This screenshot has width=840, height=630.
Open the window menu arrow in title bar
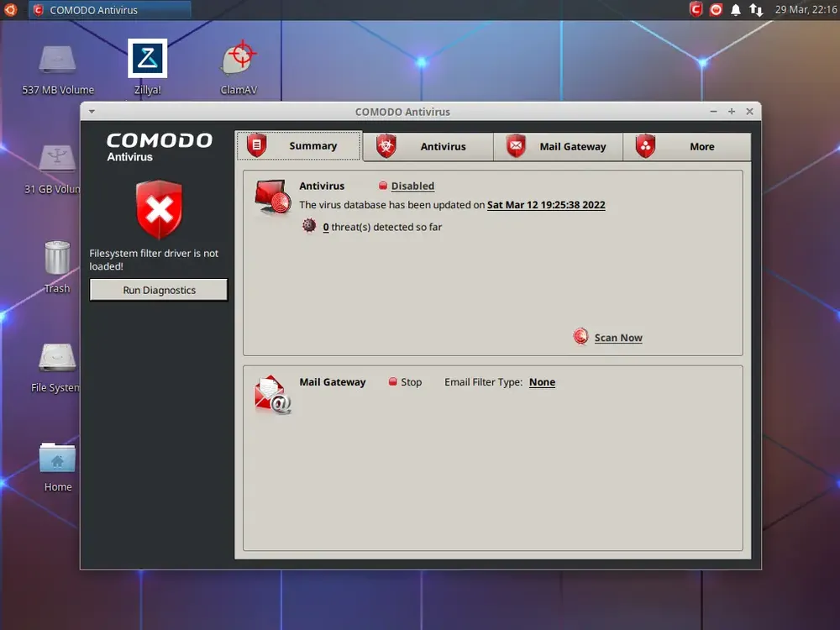92,112
